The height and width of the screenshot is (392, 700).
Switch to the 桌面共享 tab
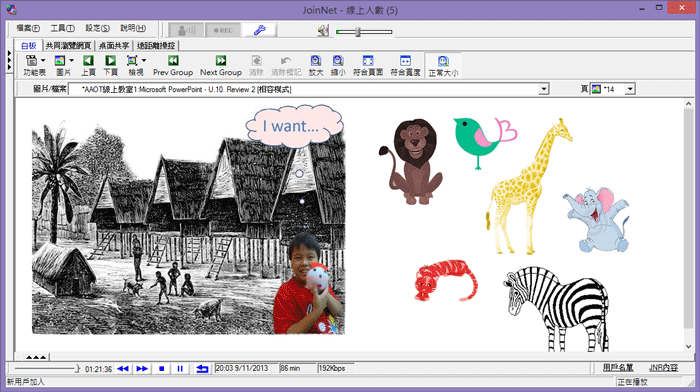114,46
